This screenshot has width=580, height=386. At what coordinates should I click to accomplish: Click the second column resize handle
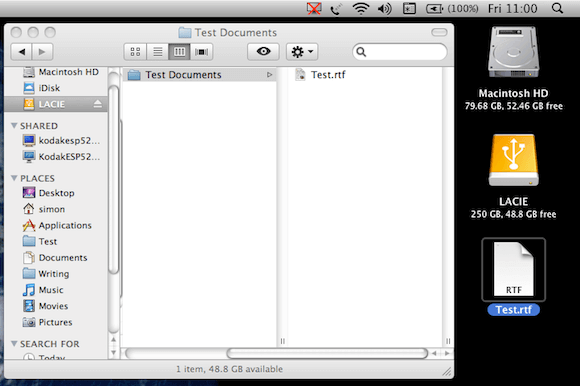click(448, 341)
